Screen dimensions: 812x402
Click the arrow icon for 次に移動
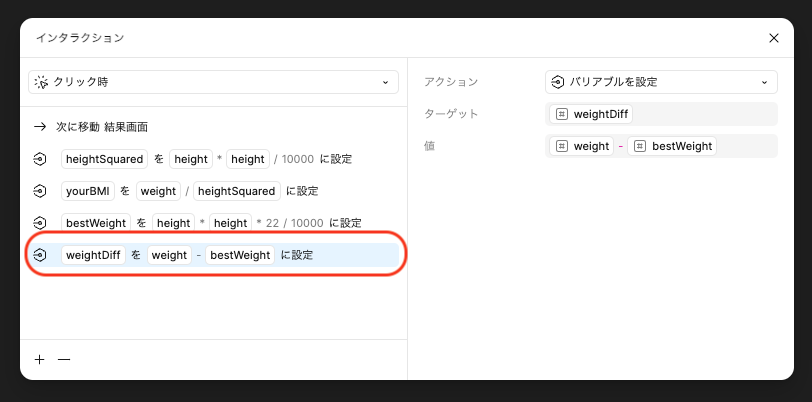point(40,127)
